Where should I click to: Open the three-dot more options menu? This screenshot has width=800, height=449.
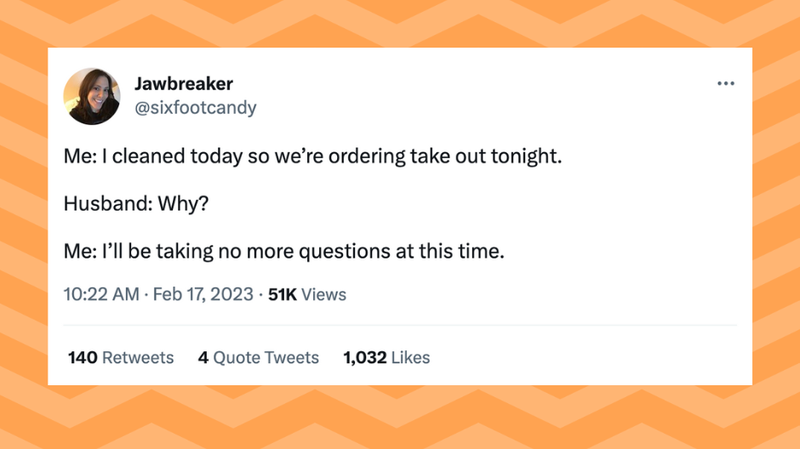(726, 83)
